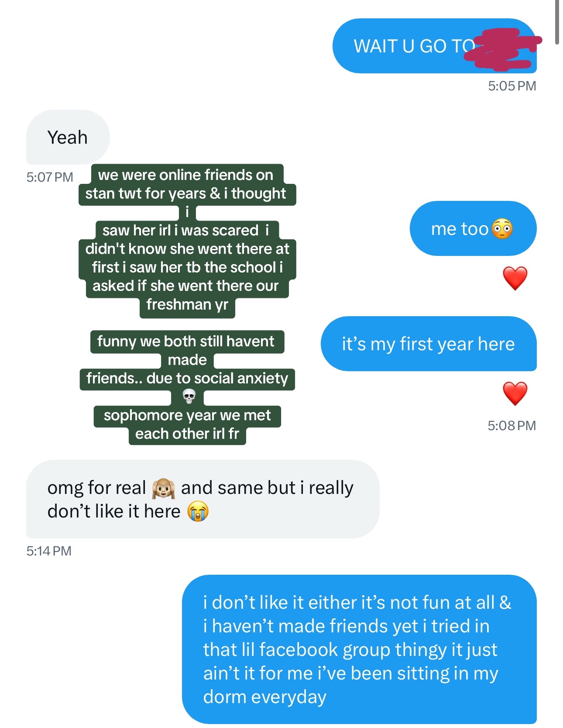The height and width of the screenshot is (728, 563).
Task: Select the "it's my first year here" bubble
Action: point(429,344)
